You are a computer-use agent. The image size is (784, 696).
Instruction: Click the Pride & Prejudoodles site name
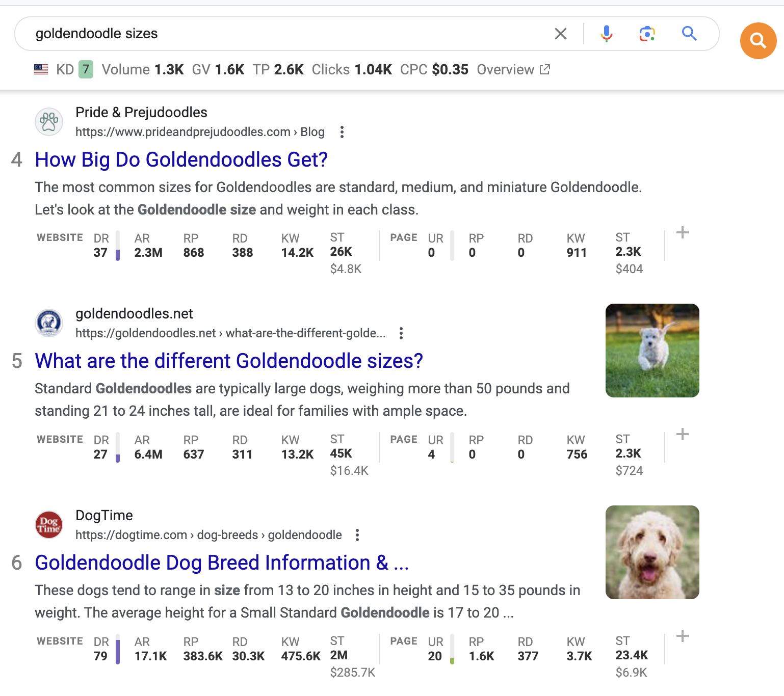coord(141,112)
